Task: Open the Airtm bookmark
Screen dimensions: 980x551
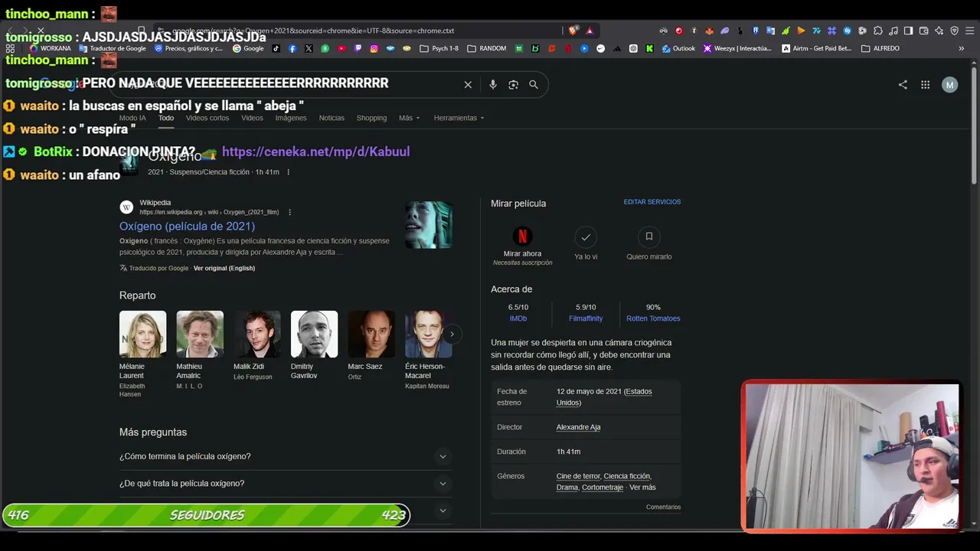Action: [x=816, y=48]
